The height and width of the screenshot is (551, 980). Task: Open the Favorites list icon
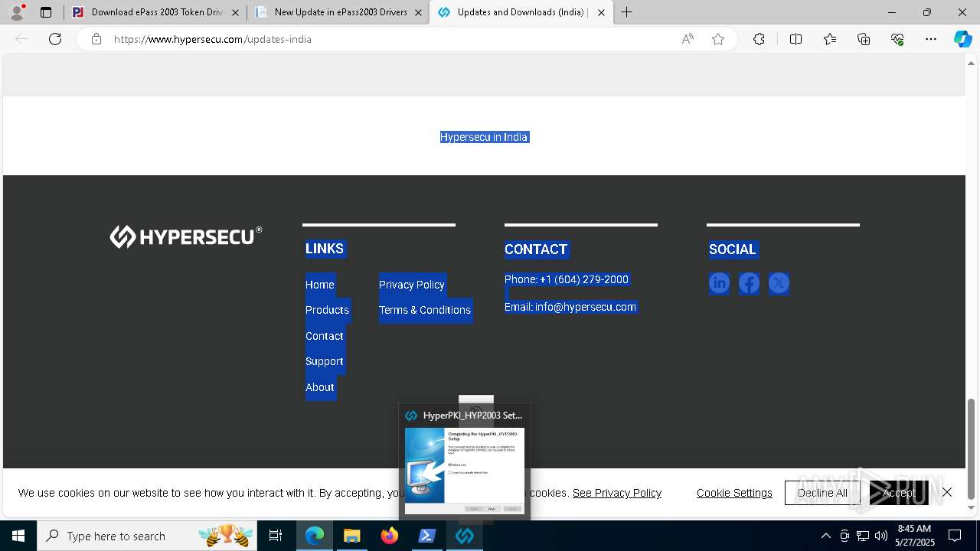[x=830, y=39]
